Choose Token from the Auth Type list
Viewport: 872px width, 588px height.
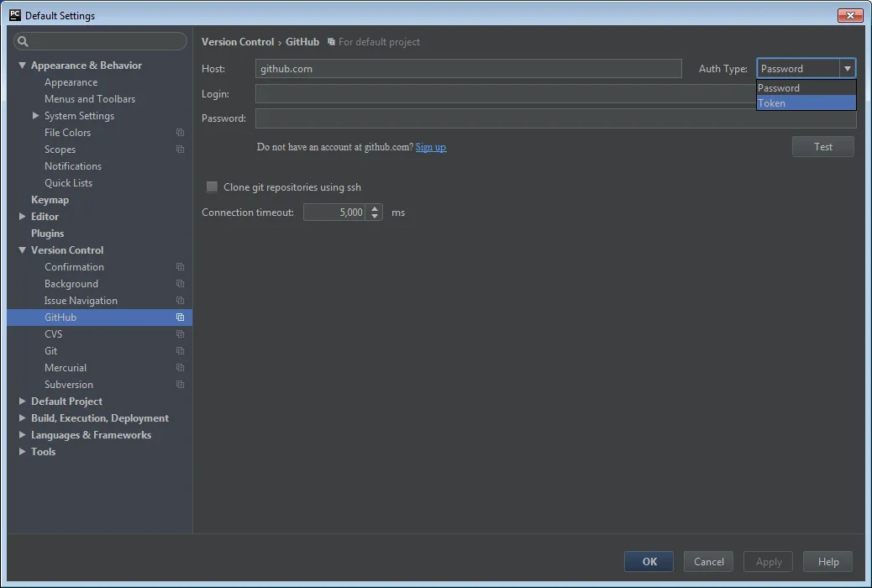pos(806,103)
